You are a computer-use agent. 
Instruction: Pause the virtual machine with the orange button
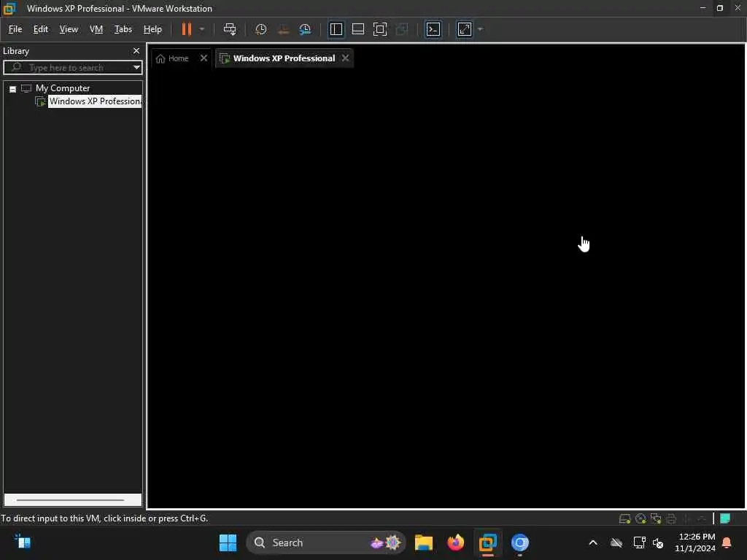click(x=186, y=29)
